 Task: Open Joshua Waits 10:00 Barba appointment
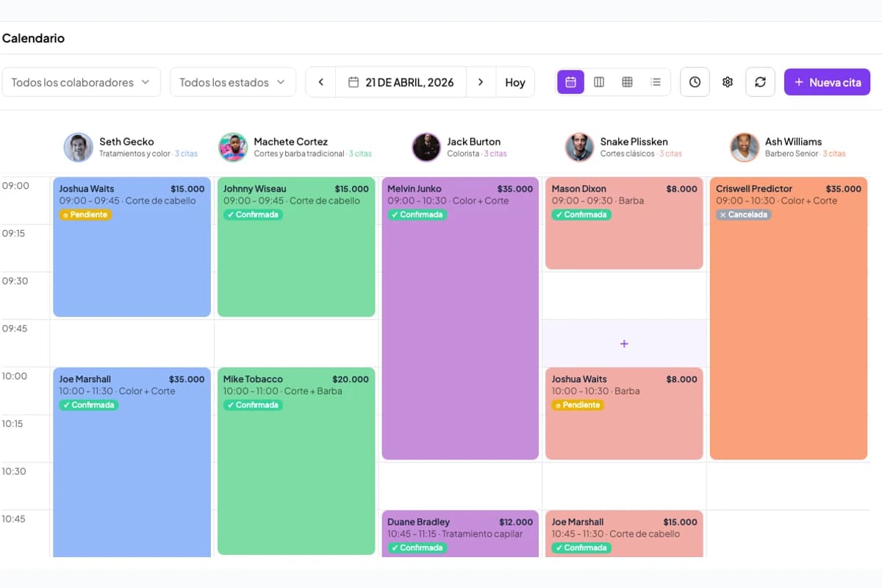(x=624, y=413)
